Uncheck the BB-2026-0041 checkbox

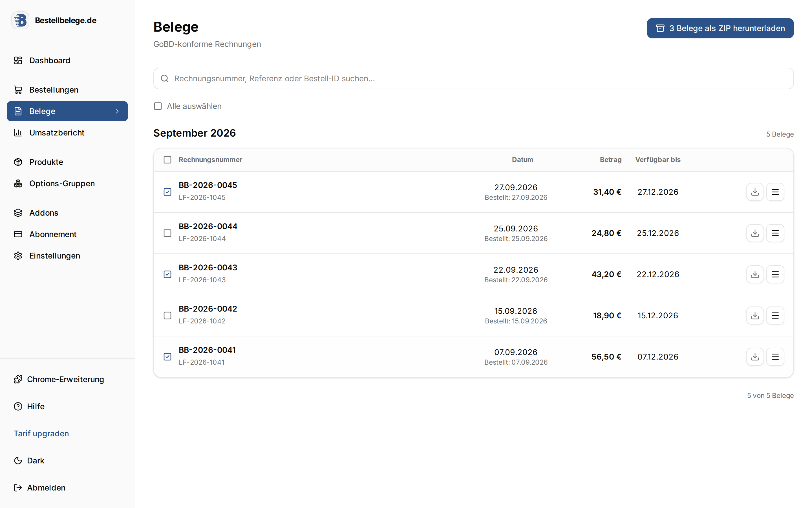click(x=167, y=357)
